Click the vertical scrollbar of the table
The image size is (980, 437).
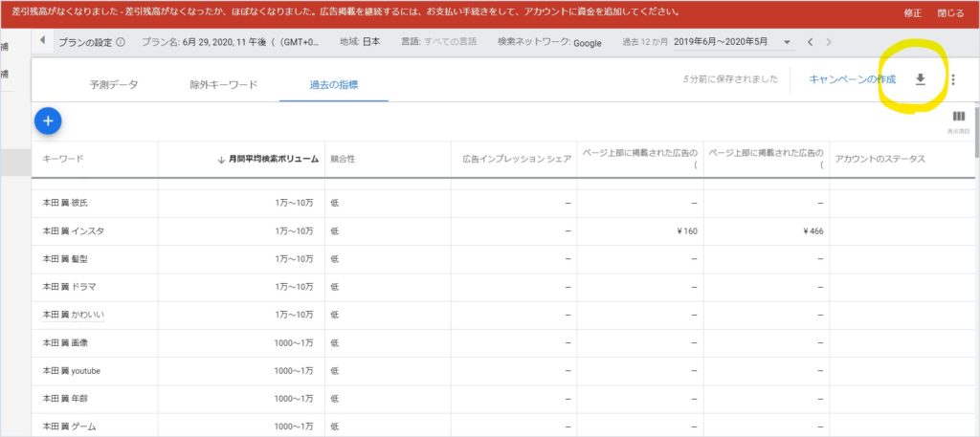tap(977, 132)
